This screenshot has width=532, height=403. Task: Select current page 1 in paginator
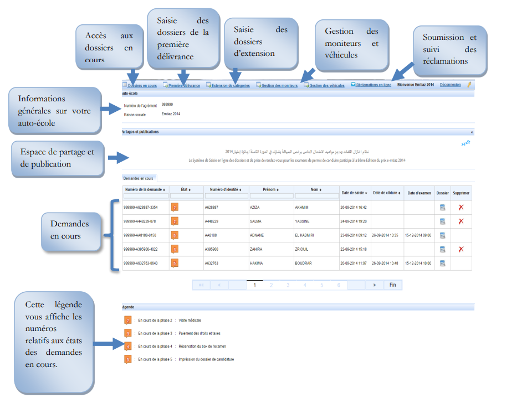pos(255,285)
